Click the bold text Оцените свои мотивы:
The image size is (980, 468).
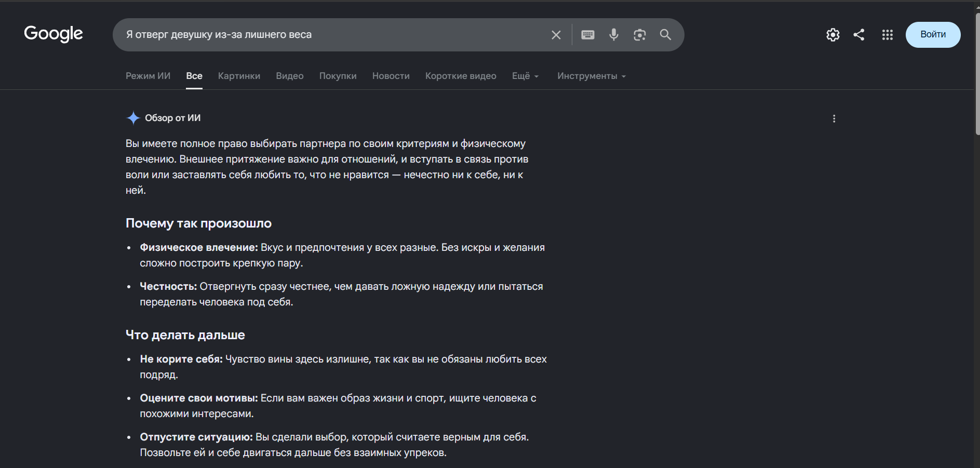199,398
